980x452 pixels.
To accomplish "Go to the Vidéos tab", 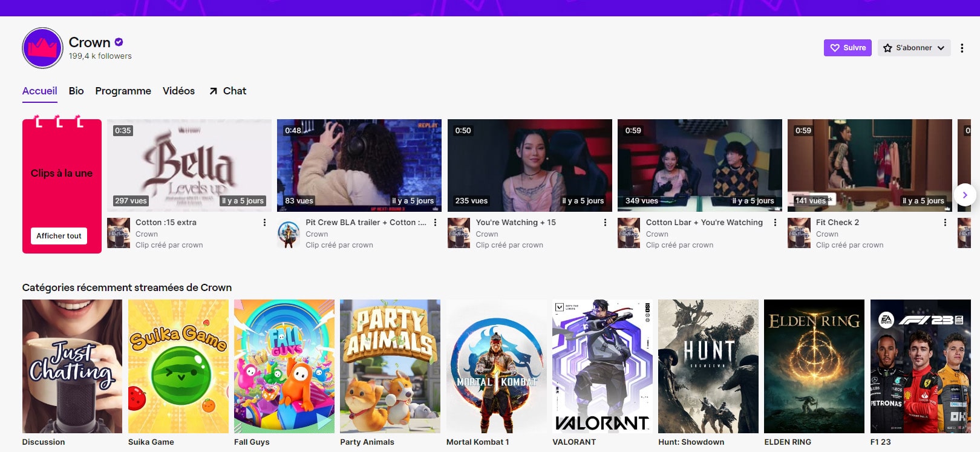I will tap(178, 91).
